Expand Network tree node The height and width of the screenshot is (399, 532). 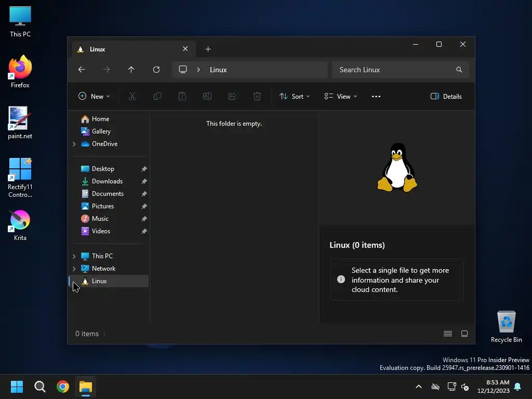click(74, 269)
